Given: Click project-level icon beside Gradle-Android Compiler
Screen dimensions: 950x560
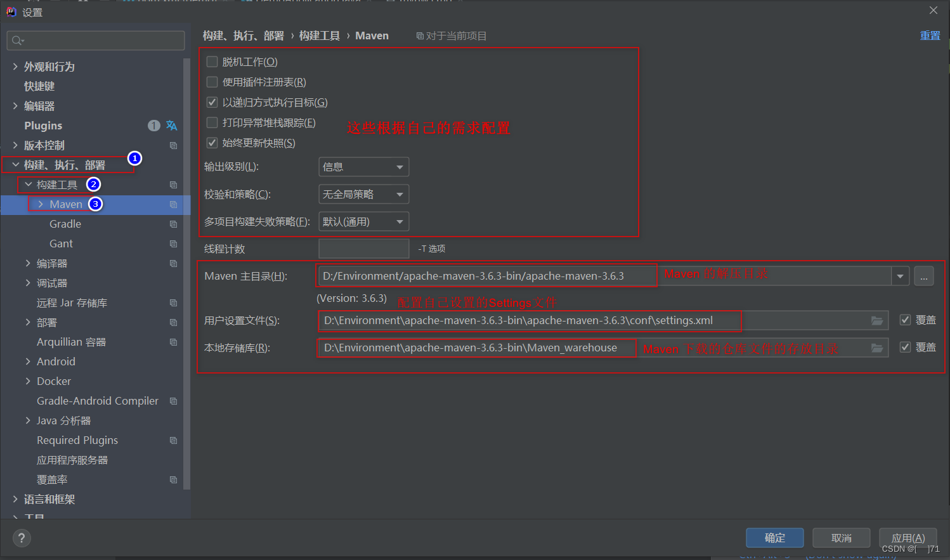Looking at the screenshot, I should coord(173,401).
